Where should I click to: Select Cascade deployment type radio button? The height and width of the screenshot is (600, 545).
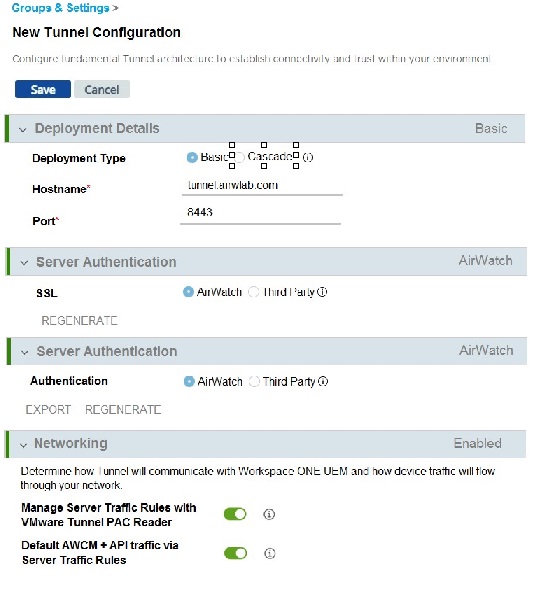click(240, 157)
